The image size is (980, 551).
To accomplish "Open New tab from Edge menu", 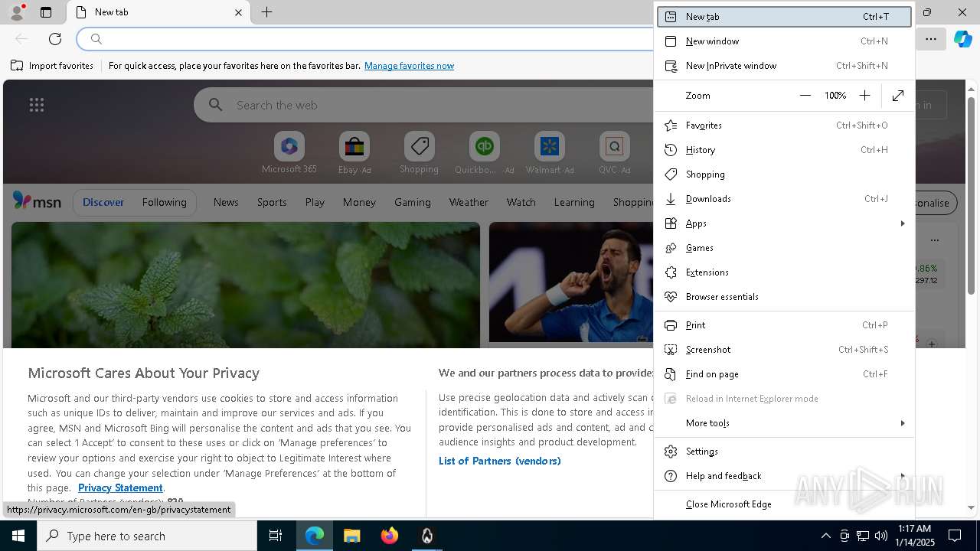I will coord(784,17).
